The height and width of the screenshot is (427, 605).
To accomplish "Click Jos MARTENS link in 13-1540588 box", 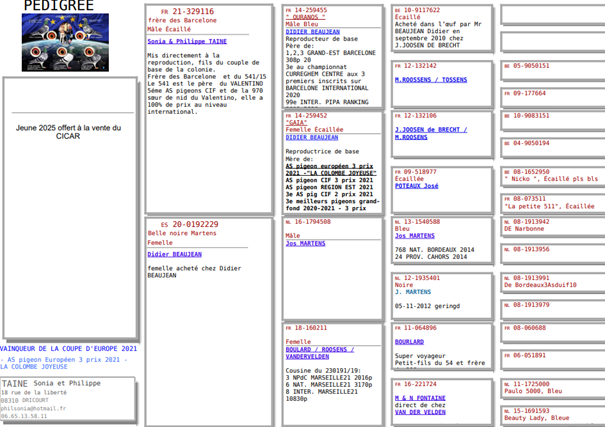I will click(x=414, y=236).
